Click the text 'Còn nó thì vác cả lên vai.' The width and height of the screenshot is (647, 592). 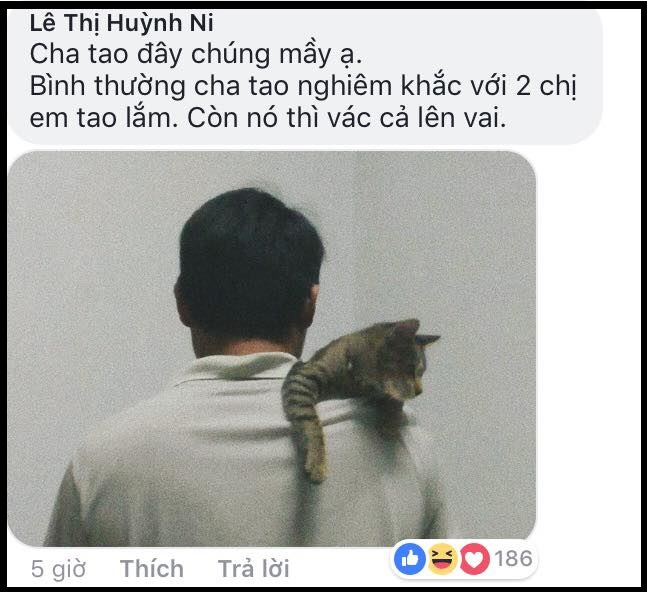pyautogui.click(x=347, y=118)
